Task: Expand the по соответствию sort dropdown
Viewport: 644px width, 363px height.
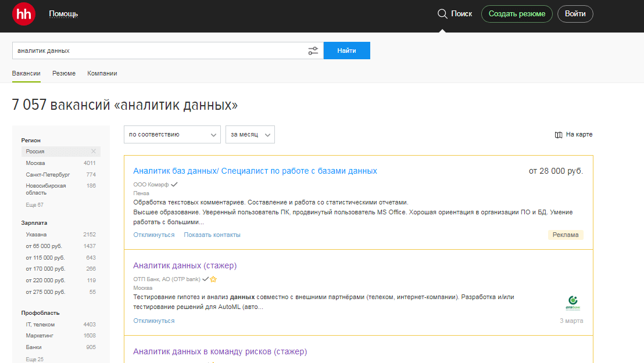Action: pos(172,134)
